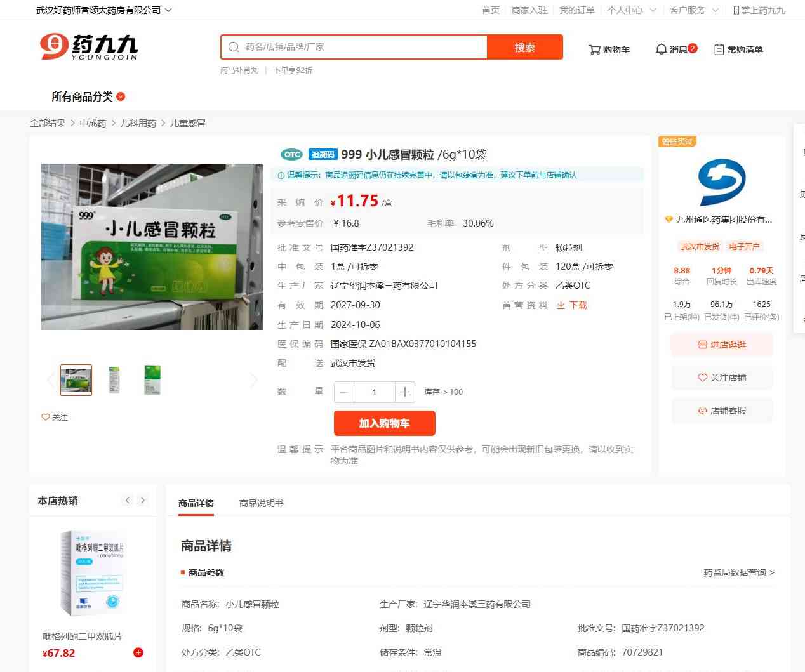The image size is (805, 672).
Task: Click the 九州通 store logo
Action: (x=722, y=182)
